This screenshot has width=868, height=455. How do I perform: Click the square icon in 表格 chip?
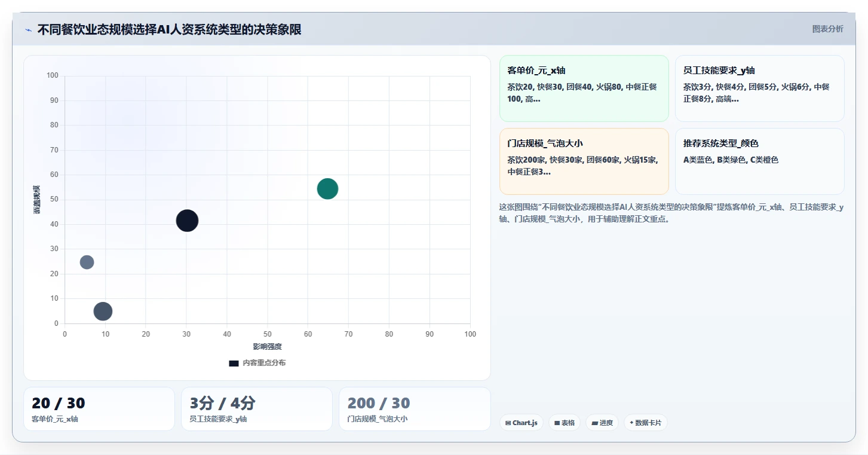[x=557, y=423]
